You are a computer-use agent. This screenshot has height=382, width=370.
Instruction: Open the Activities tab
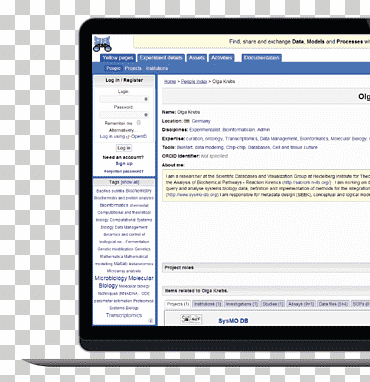tap(221, 58)
